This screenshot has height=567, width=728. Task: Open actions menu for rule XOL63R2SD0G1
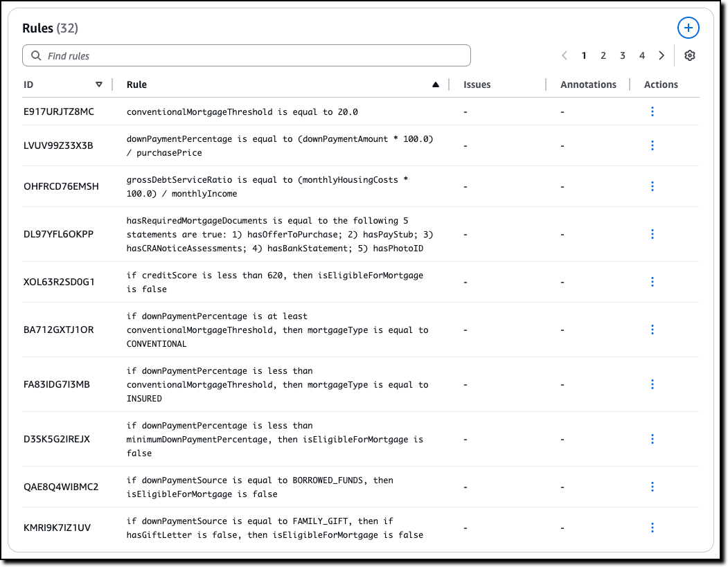[652, 282]
